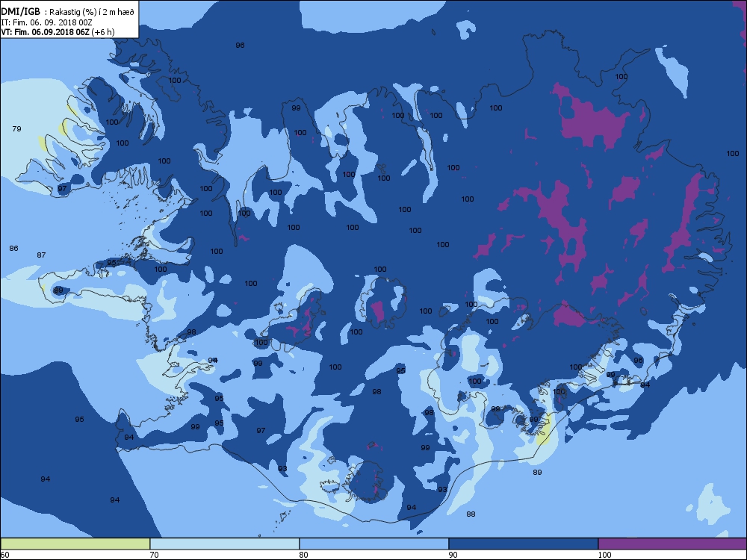Viewport: 747px width, 560px height.
Task: Click the light blue 80–90 legend swatch
Action: click(x=374, y=544)
